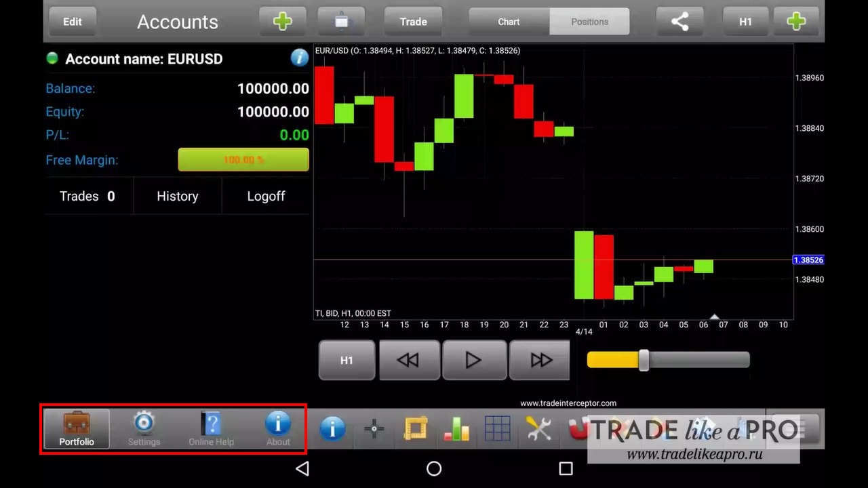Open the About tab

[278, 429]
